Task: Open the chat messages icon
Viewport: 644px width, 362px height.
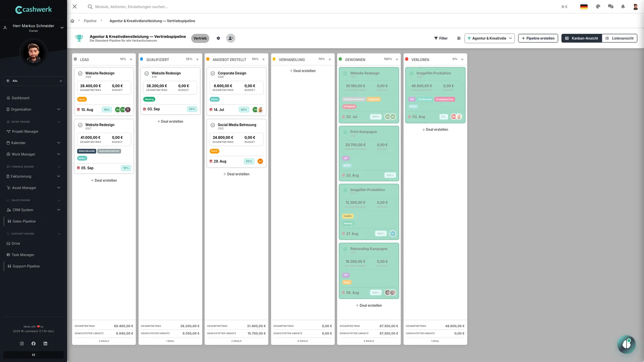Action: (x=611, y=7)
